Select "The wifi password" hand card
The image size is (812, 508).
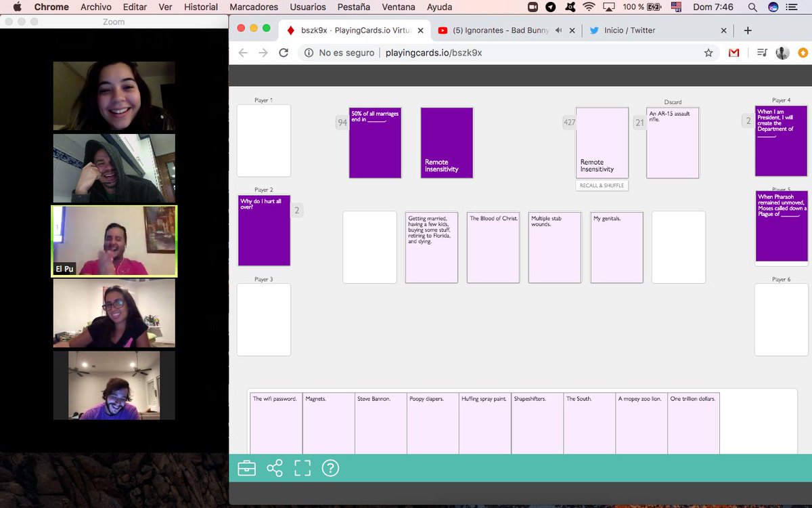[x=276, y=423]
